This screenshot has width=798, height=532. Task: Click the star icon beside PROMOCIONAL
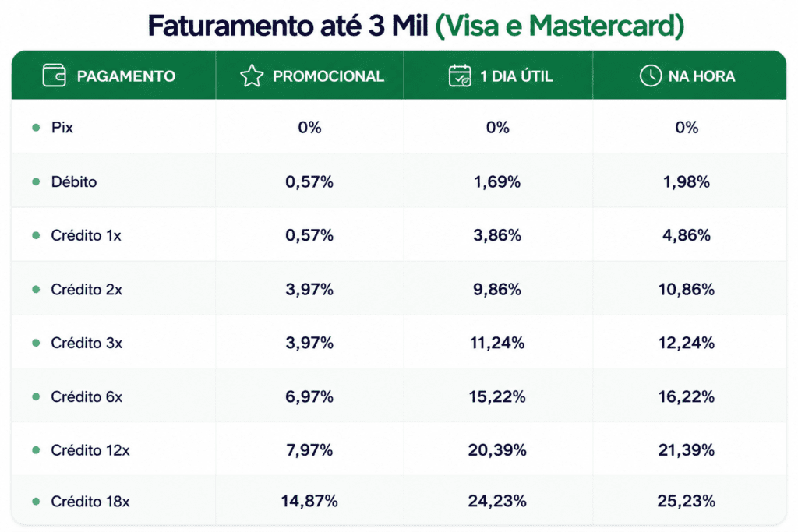pos(252,76)
